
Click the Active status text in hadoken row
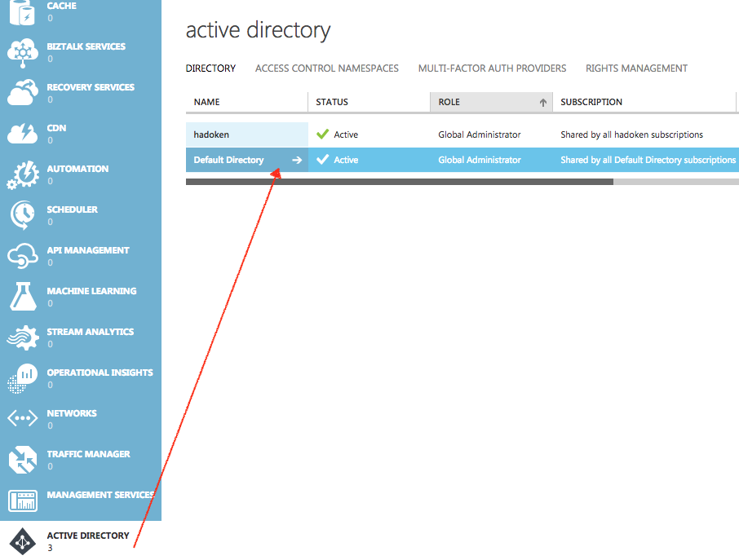coord(346,134)
